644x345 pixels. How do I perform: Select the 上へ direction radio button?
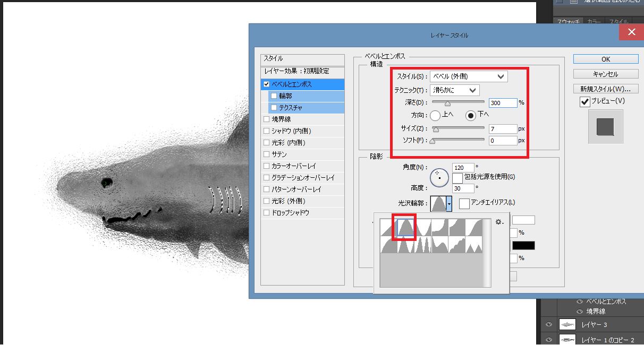tap(435, 115)
